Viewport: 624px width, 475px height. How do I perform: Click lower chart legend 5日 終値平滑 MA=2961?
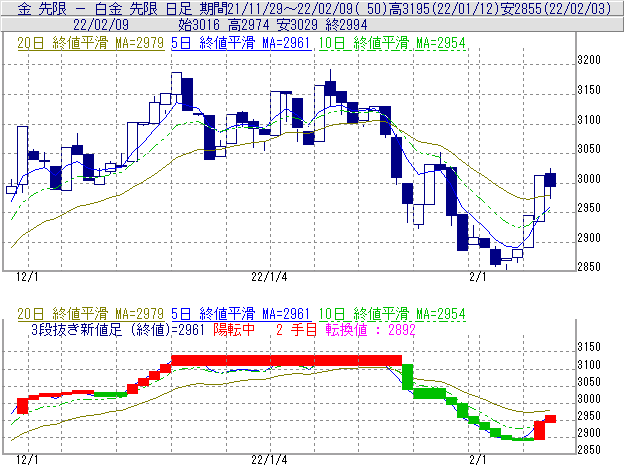241,314
